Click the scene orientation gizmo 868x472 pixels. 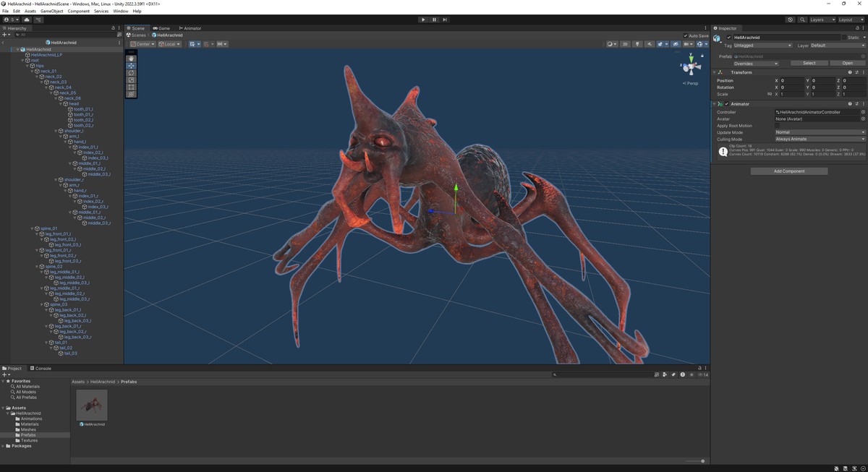[691, 66]
